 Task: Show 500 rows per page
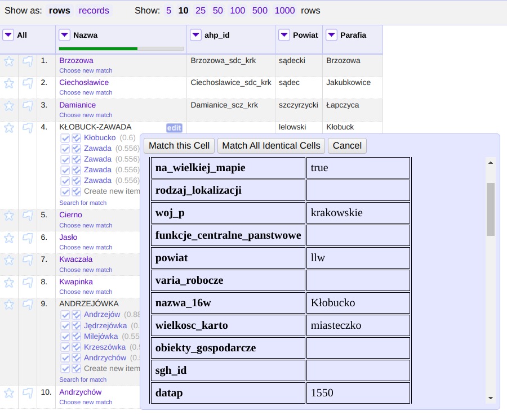click(260, 10)
